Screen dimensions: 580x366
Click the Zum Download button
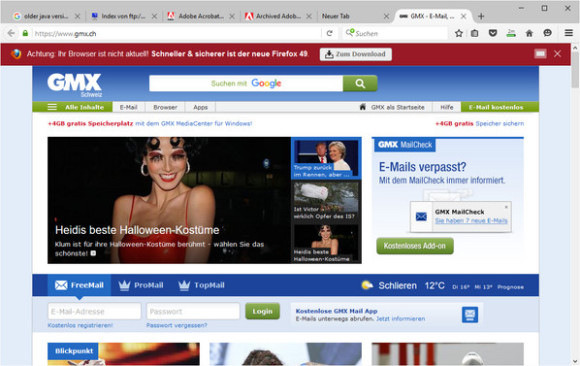click(x=355, y=54)
